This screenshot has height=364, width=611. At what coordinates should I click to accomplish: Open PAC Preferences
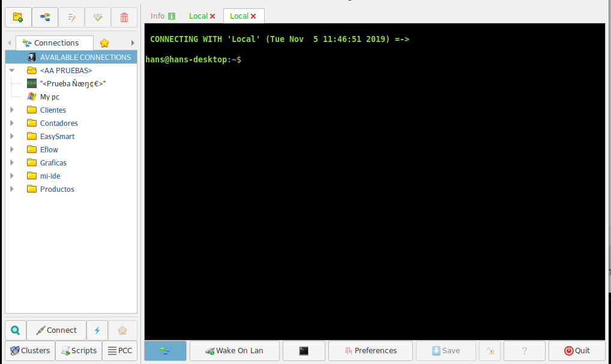pyautogui.click(x=370, y=350)
